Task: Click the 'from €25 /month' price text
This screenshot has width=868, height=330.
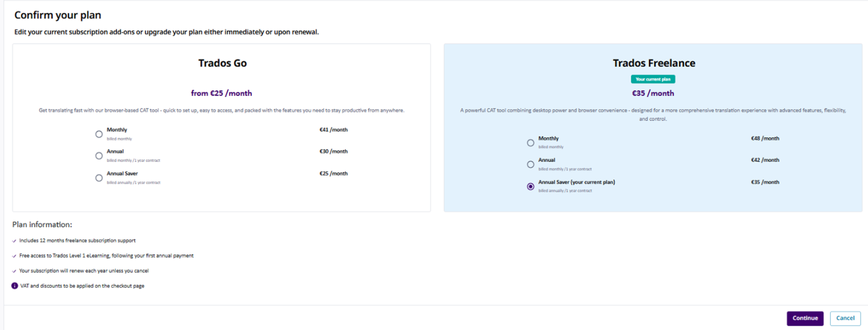Action: point(221,93)
